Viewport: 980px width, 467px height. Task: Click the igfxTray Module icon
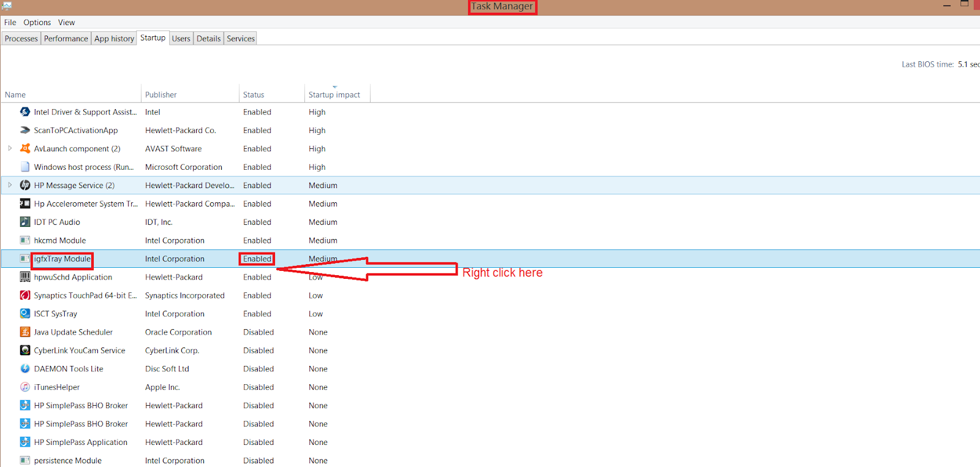[x=25, y=259]
